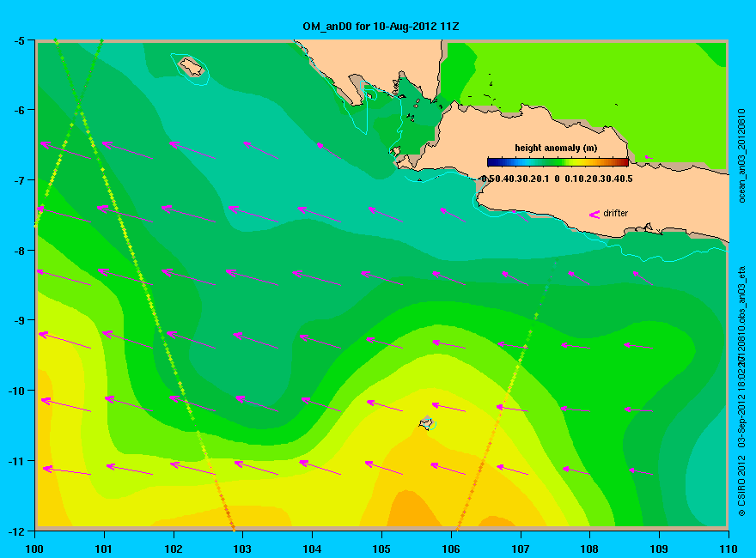
Task: Click the y-axis label '-10'
Action: pos(16,391)
